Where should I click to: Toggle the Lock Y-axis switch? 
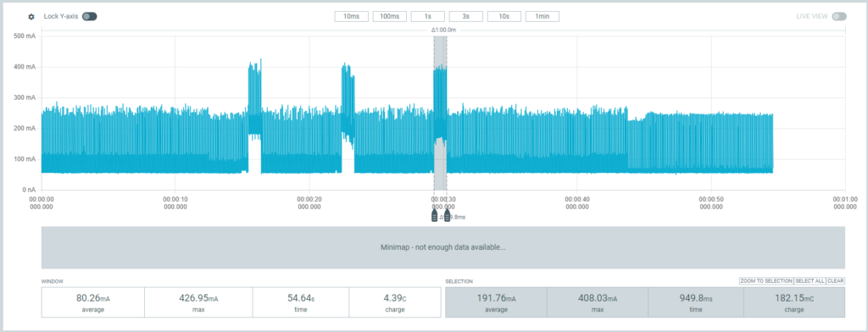(90, 17)
